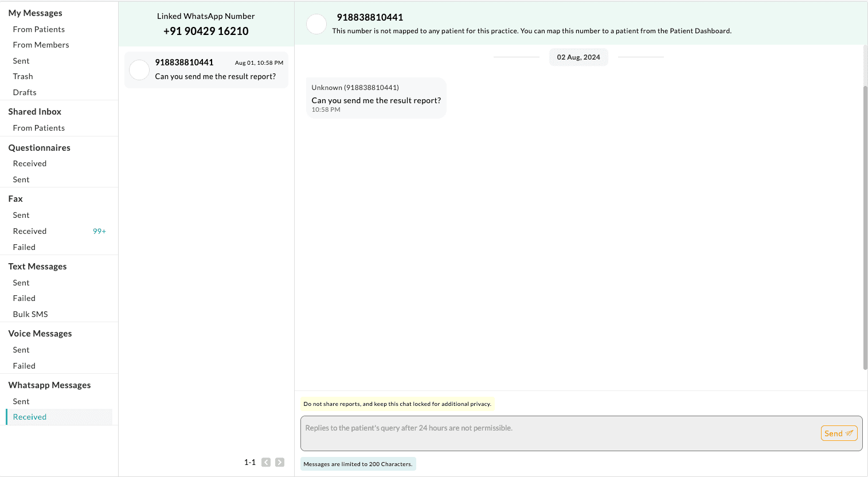
Task: Click the contact avatar in conversation list
Action: 139,70
